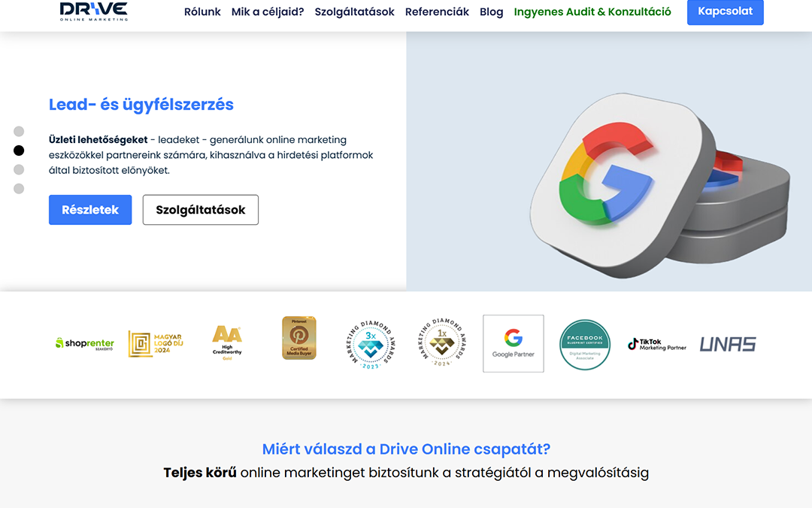This screenshot has width=812, height=508.
Task: Click the TikTok Marketing Partner logo
Action: (656, 344)
